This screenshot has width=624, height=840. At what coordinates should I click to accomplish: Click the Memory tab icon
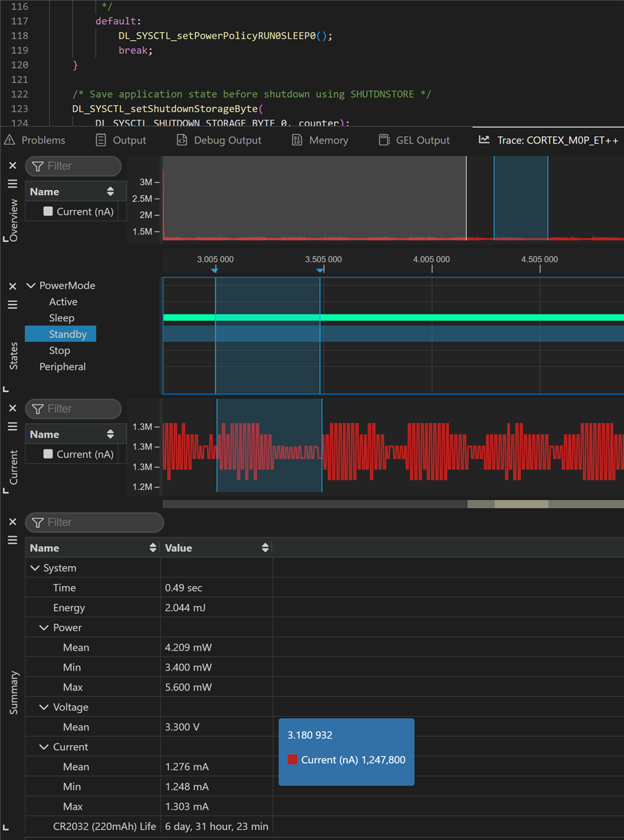coord(297,140)
